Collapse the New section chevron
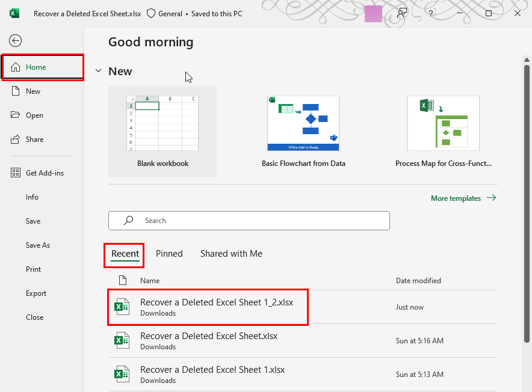 tap(98, 71)
